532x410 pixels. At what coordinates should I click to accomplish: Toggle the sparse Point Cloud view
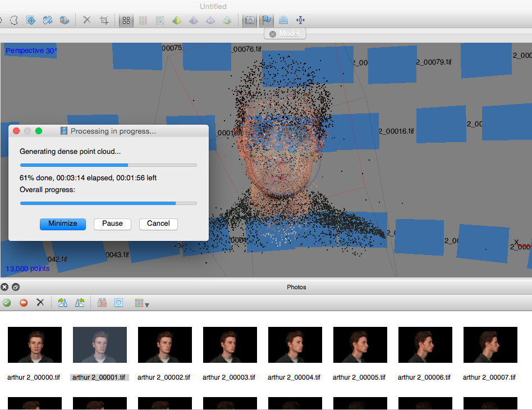[x=126, y=20]
